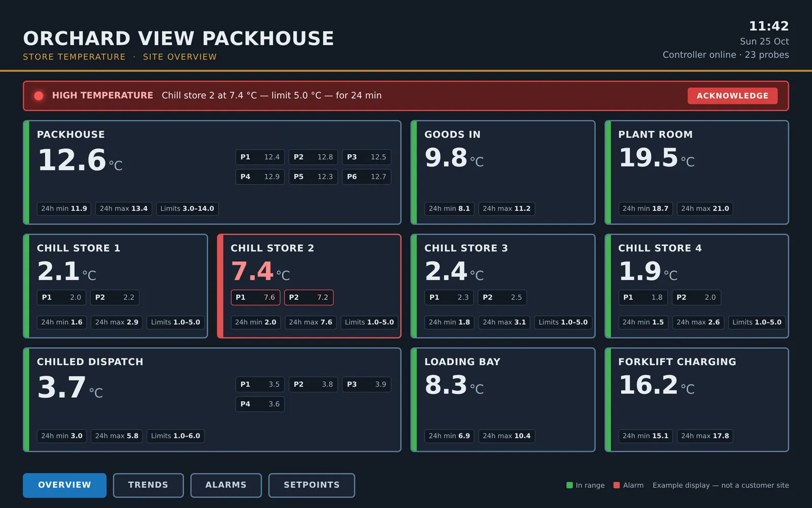Select Packhouse probe P3 reading 12.5
Image resolution: width=812 pixels, height=508 pixels.
(366, 157)
